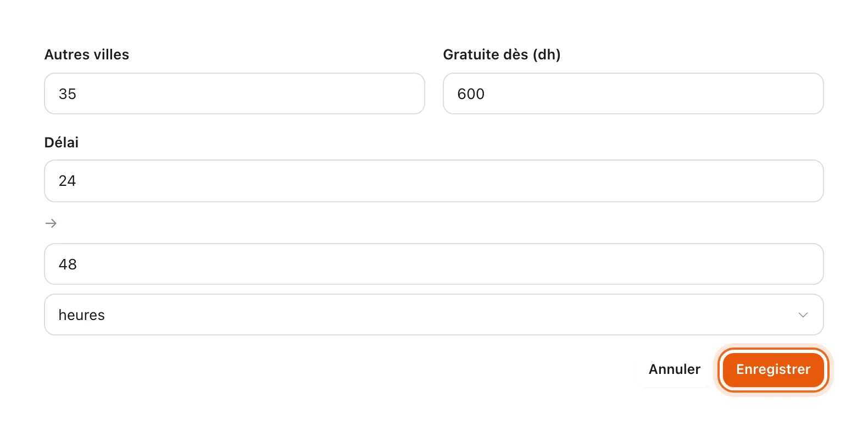This screenshot has height=430, width=868.
Task: Click the Gratuite dès (dh) label
Action: tap(502, 54)
